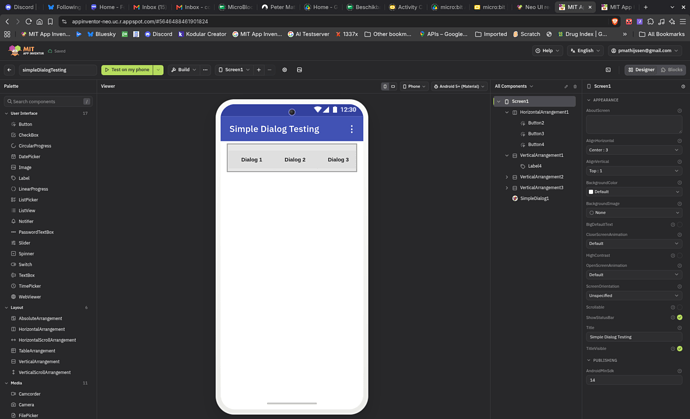Switch to the Discord browser tab
Image resolution: width=690 pixels, height=419 pixels.
pos(20,7)
